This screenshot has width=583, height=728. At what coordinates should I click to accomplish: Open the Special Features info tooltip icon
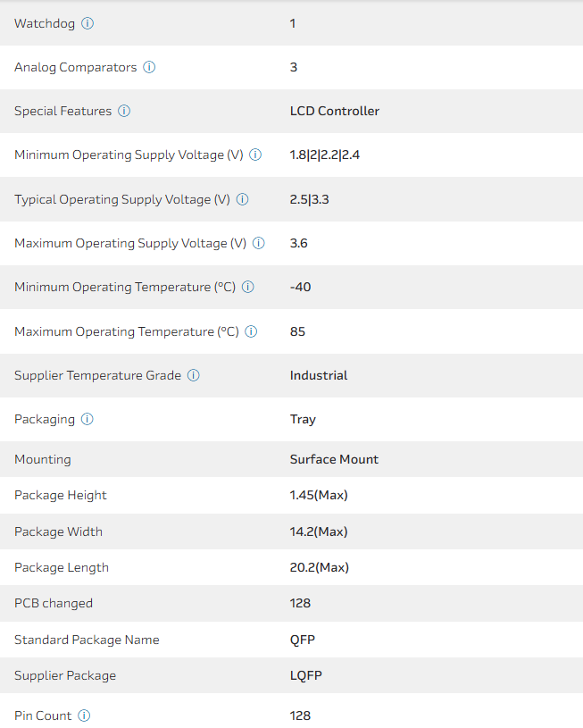pyautogui.click(x=124, y=111)
